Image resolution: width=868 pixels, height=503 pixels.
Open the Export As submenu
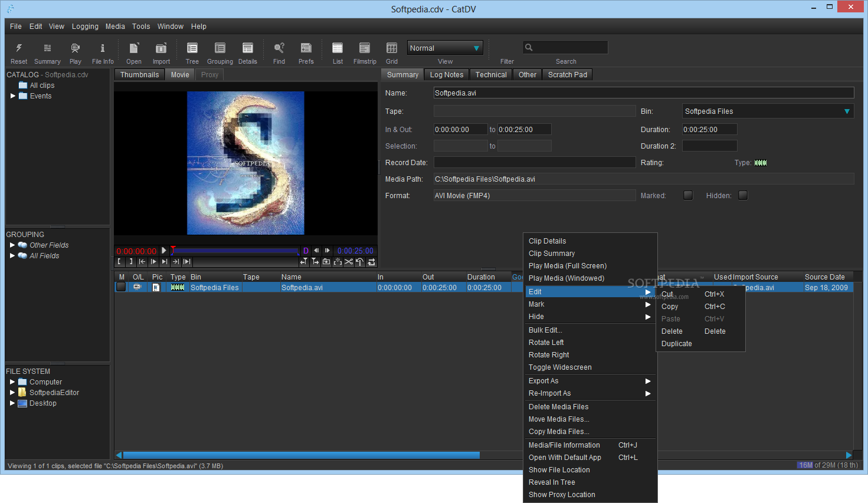coord(590,381)
